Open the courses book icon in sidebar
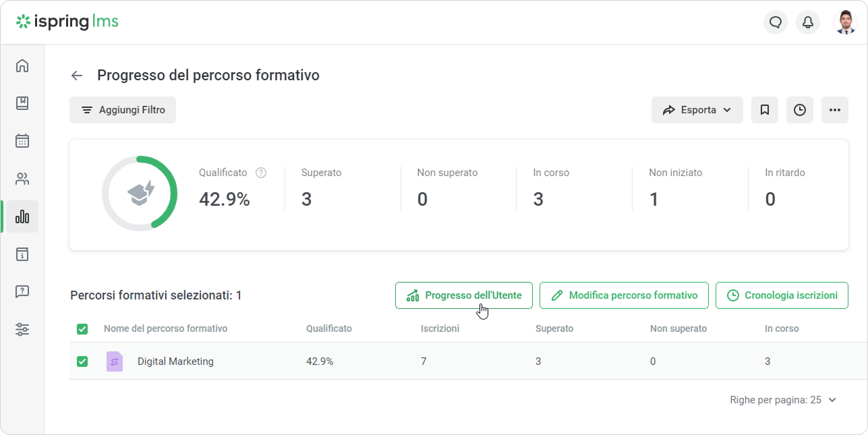This screenshot has height=435, width=868. [x=22, y=103]
